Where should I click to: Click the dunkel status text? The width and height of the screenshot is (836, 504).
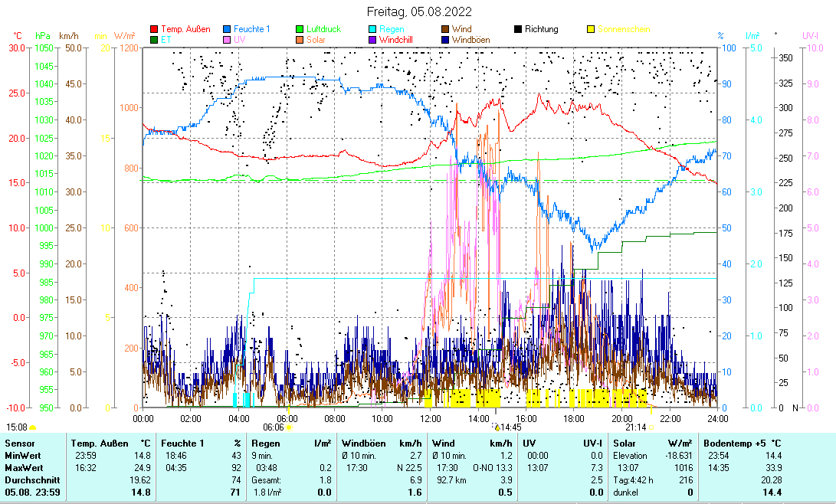pyautogui.click(x=625, y=493)
